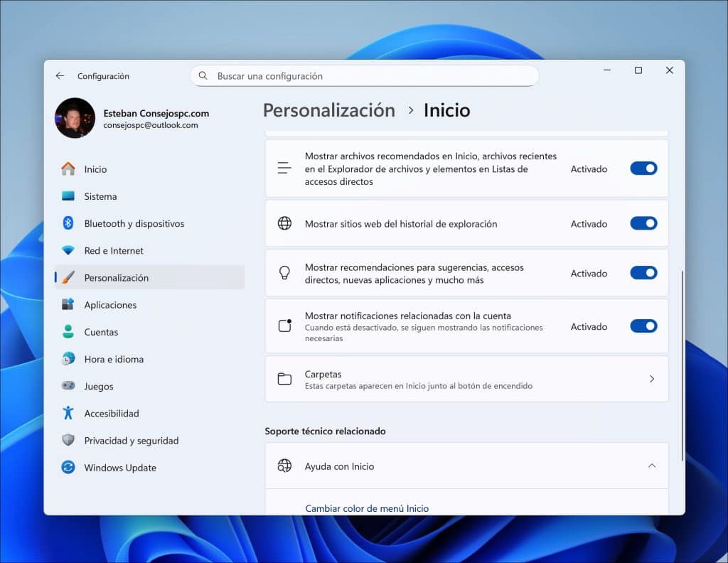728x563 pixels.
Task: Disable mostrar sitios web del historial de exploración
Action: pyautogui.click(x=643, y=223)
